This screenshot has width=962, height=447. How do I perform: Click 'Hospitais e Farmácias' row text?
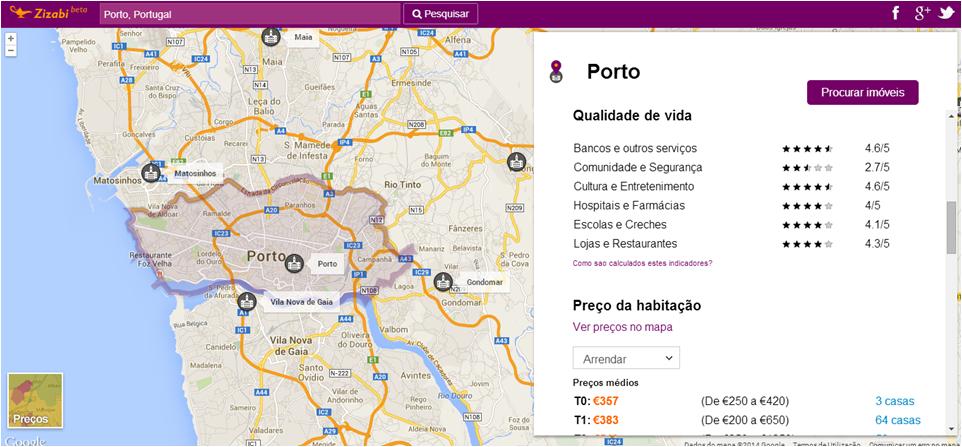[x=629, y=205]
